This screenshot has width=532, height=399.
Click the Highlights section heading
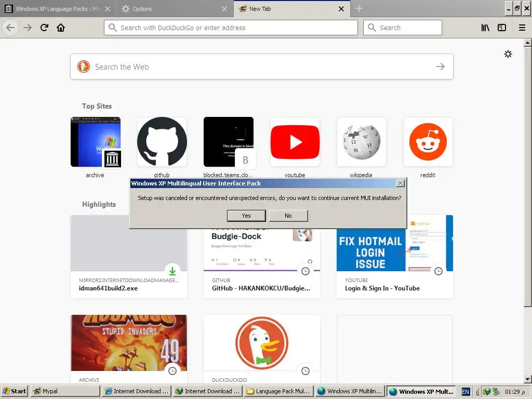tap(99, 204)
